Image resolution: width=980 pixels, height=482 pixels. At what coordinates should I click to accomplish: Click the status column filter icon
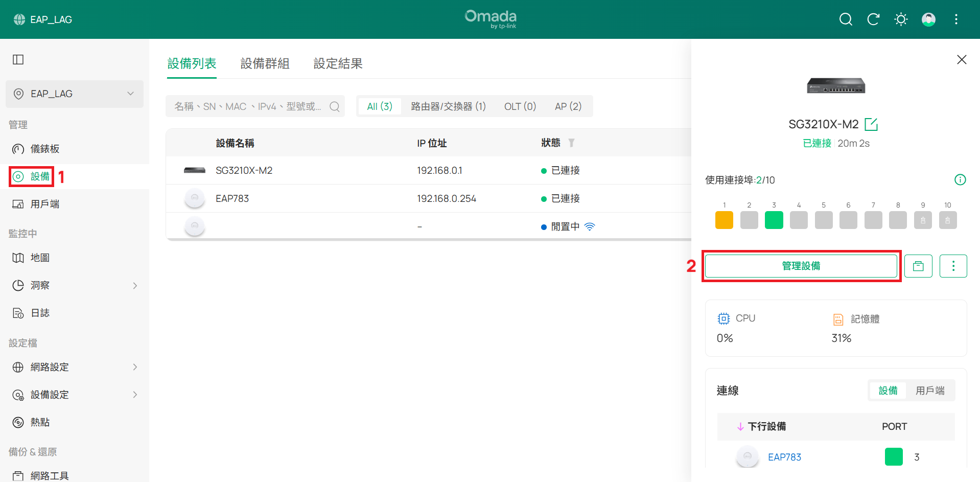pos(571,143)
